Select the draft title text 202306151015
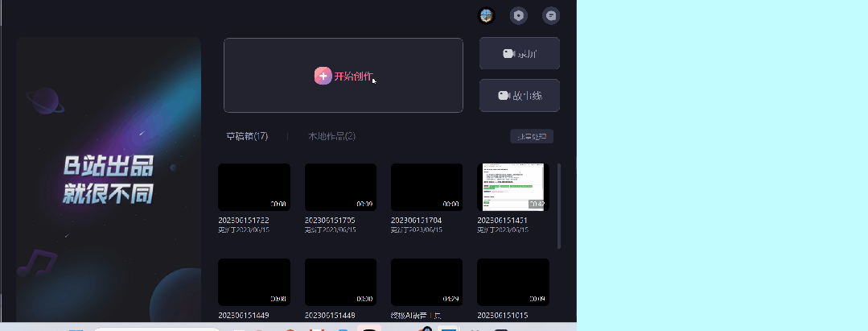This screenshot has height=331, width=868. pyautogui.click(x=503, y=316)
